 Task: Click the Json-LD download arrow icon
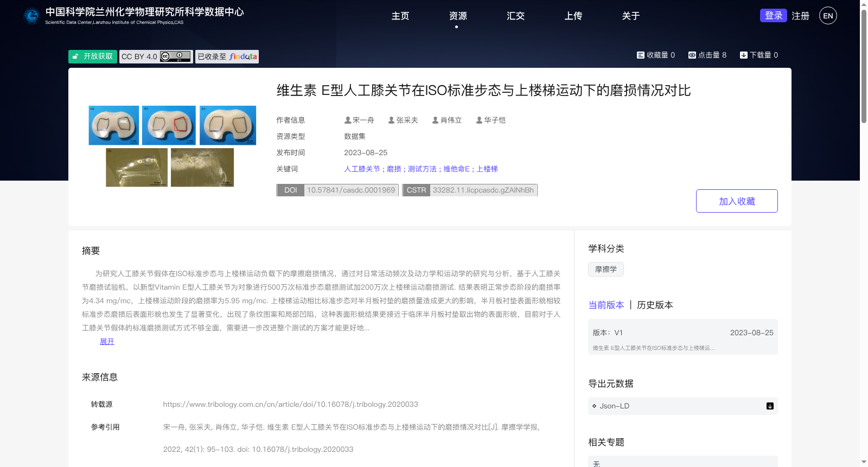point(770,406)
